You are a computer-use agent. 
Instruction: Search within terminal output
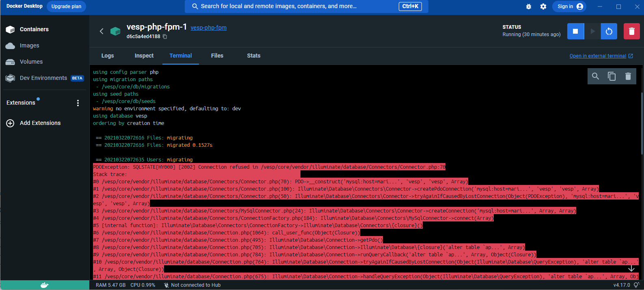click(x=596, y=76)
